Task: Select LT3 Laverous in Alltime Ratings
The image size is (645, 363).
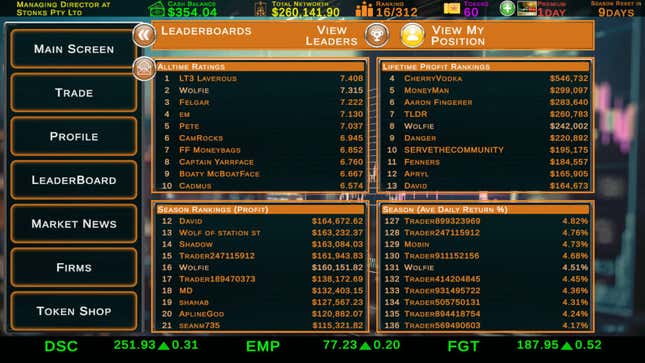Action: coord(262,78)
